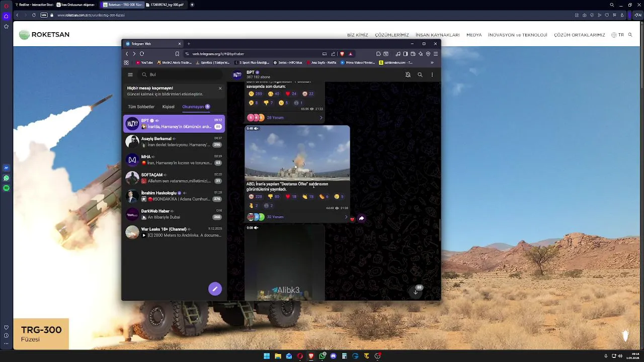644x362 pixels.
Task: Open Discord from the taskbar
Action: tap(333, 356)
